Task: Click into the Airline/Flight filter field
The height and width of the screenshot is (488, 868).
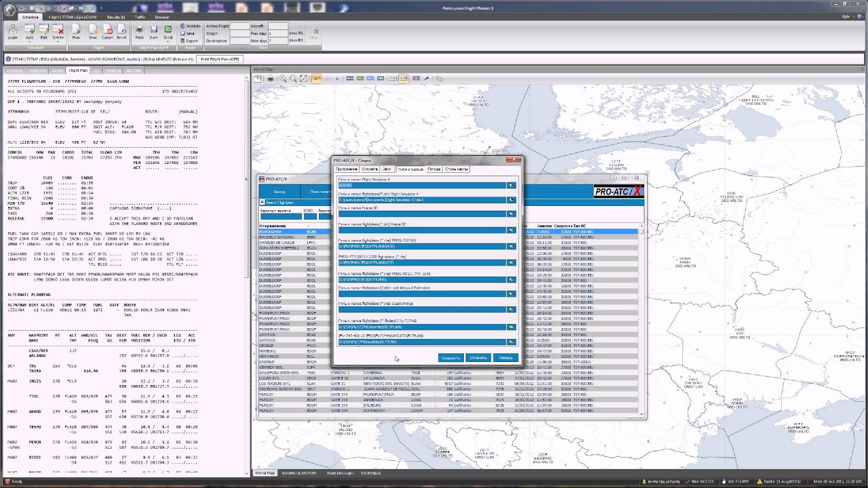Action: (x=240, y=26)
